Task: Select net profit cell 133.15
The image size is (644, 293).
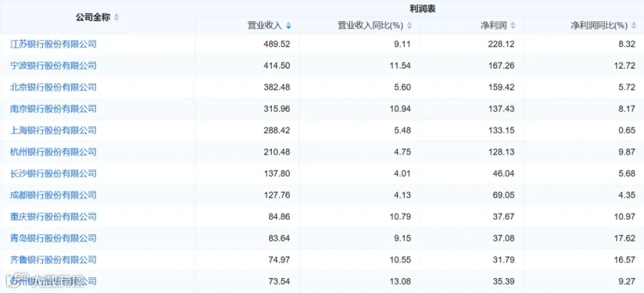Action: pyautogui.click(x=501, y=130)
